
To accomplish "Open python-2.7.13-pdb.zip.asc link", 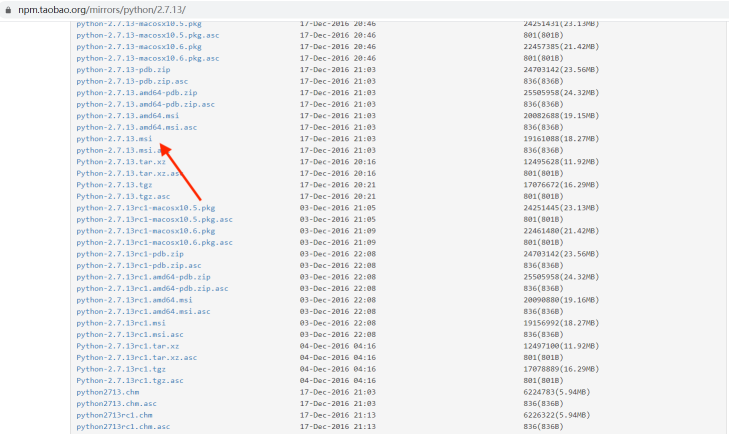I will [133, 81].
